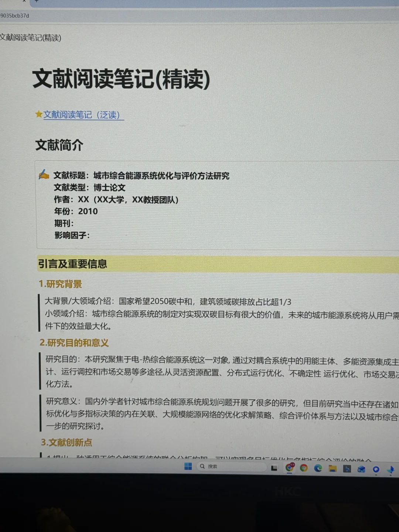Click the 3.文献创新点 subheading
Image resolution: width=399 pixels, height=532 pixels.
(x=66, y=443)
